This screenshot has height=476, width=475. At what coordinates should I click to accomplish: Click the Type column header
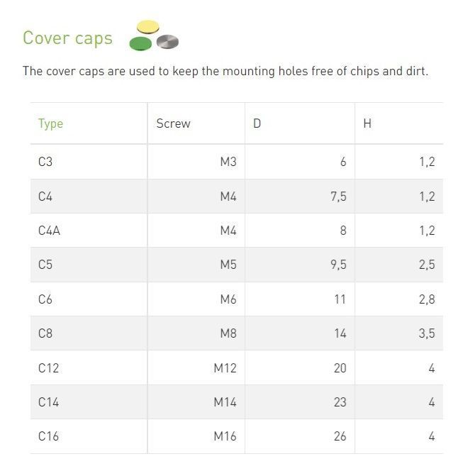50,123
